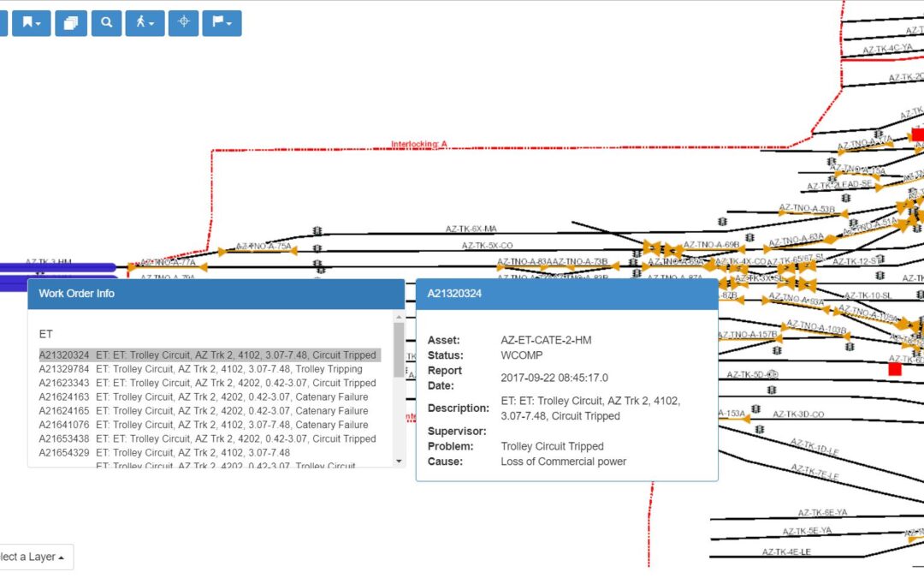
Task: Open the bookmark dropdown in toolbar
Action: click(35, 23)
